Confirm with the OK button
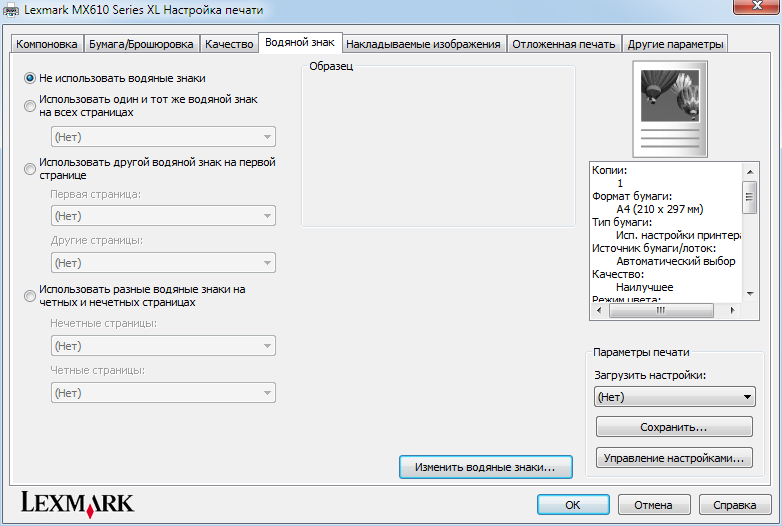The image size is (782, 526). point(573,505)
